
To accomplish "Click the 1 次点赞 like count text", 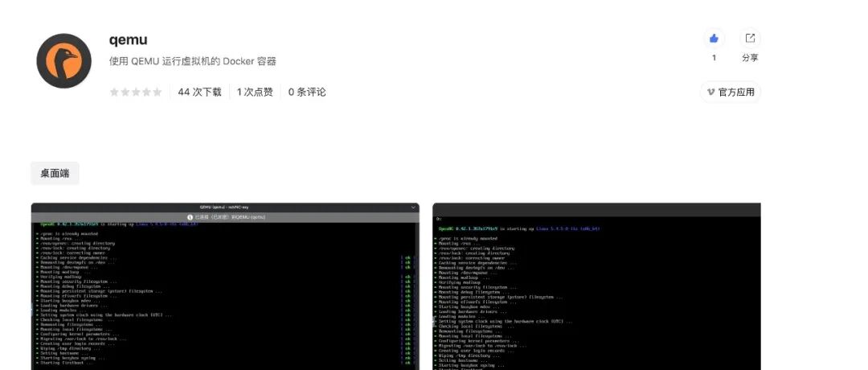I will (255, 92).
